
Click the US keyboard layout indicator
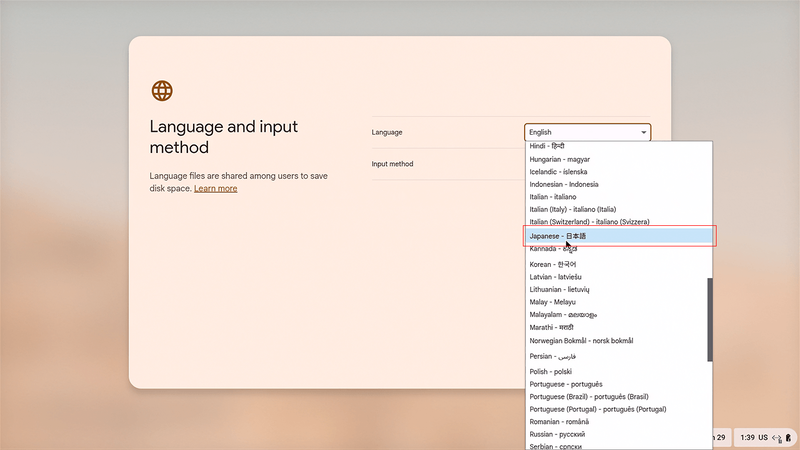763,437
